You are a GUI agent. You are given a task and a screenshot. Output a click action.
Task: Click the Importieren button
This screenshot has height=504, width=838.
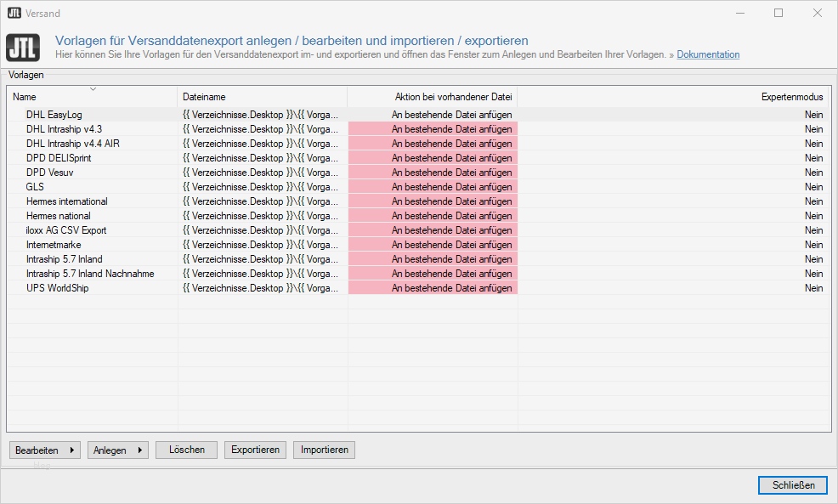pos(324,450)
